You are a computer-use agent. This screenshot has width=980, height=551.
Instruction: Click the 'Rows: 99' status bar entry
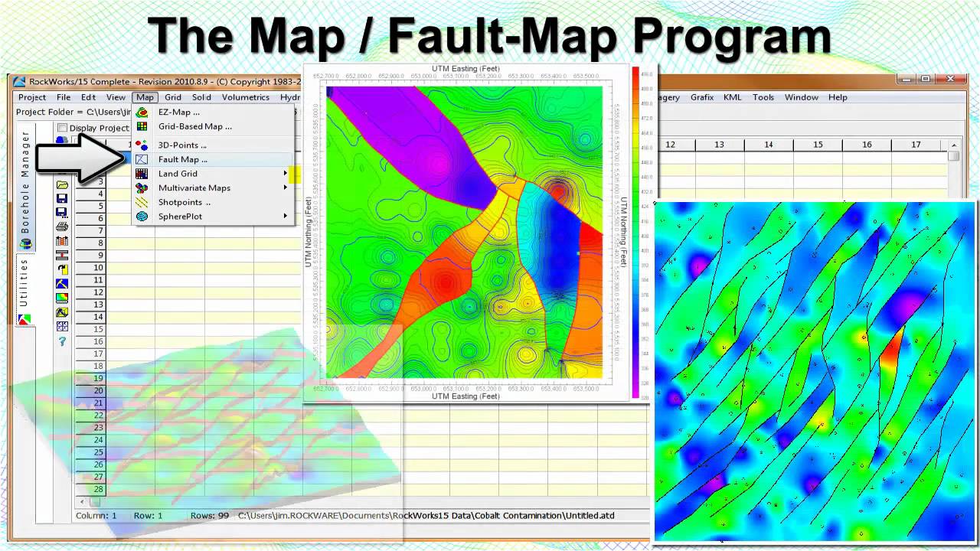click(210, 516)
